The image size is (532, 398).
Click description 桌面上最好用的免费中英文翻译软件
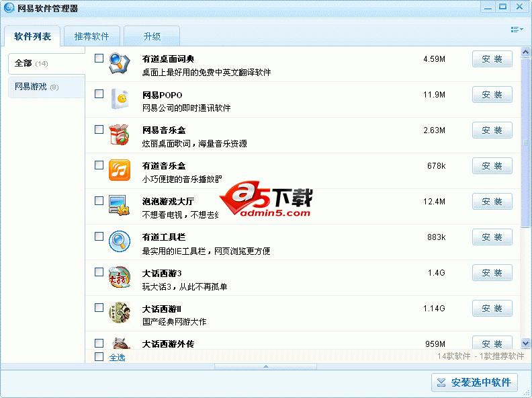[206, 73]
